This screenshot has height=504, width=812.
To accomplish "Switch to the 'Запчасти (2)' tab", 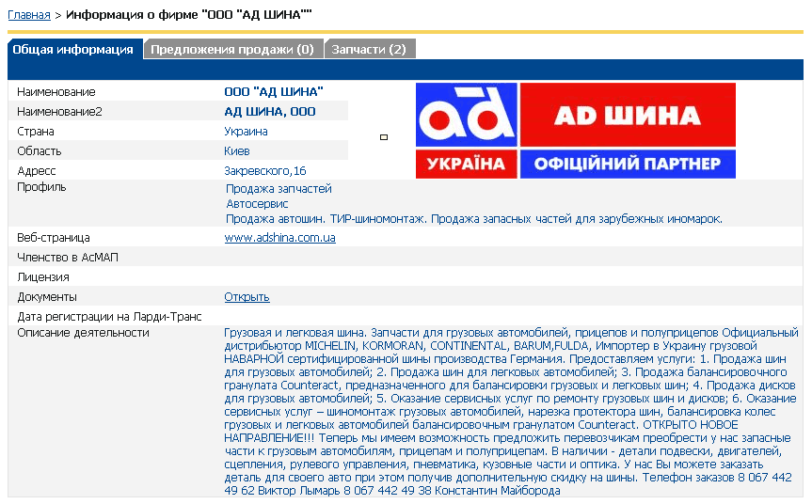I will (x=369, y=49).
